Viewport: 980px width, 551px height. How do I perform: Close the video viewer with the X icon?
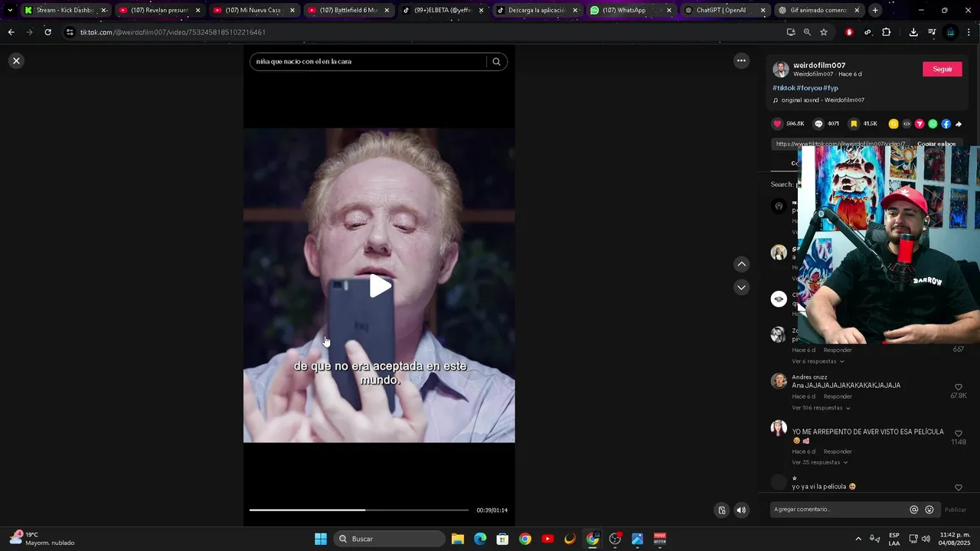point(16,60)
